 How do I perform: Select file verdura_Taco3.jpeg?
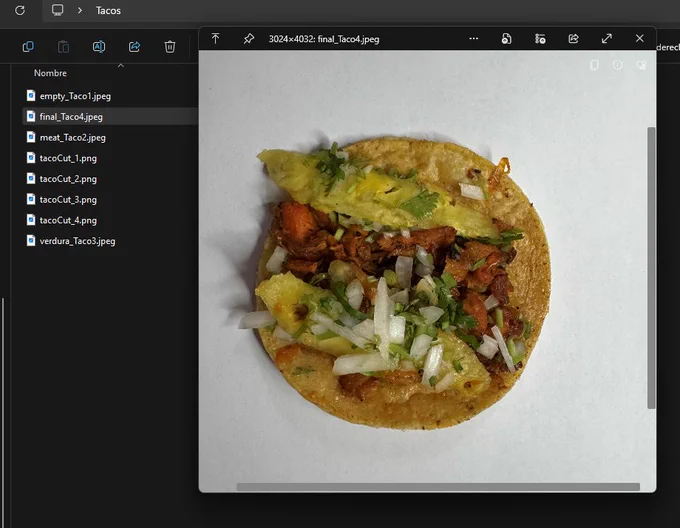[x=77, y=241]
